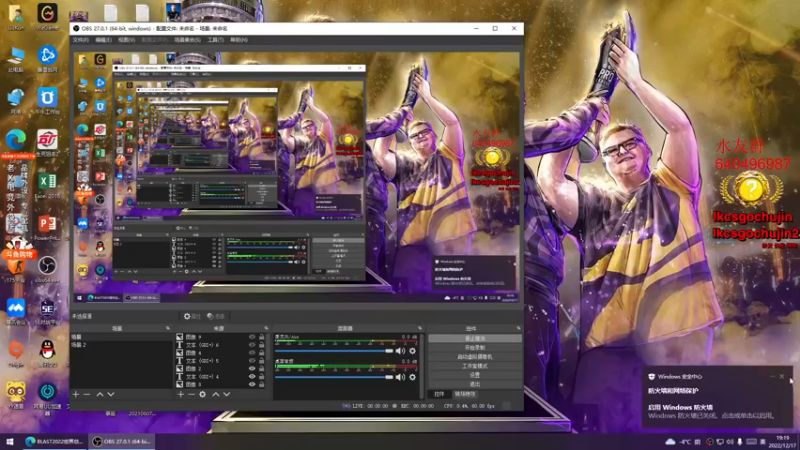Switch to the 转场特效 tab
This screenshot has width=800, height=450.
click(x=465, y=394)
